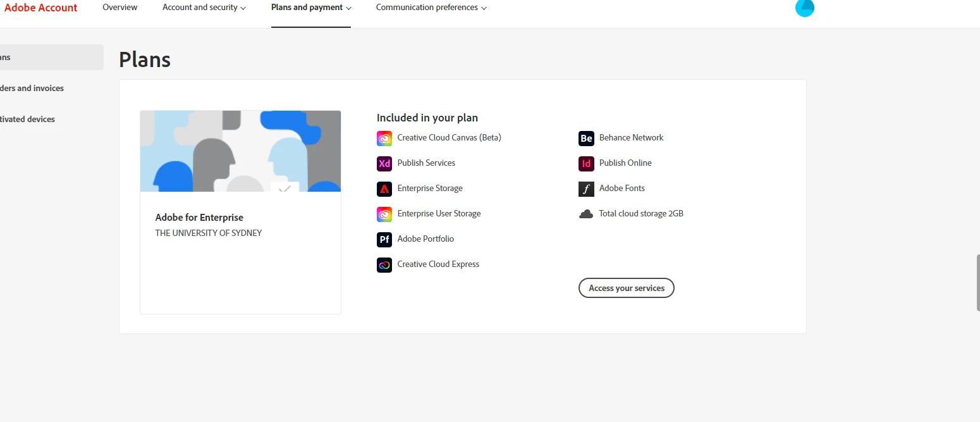Viewport: 980px width, 422px height.
Task: Click the Adobe Fonts f icon
Action: click(x=586, y=189)
